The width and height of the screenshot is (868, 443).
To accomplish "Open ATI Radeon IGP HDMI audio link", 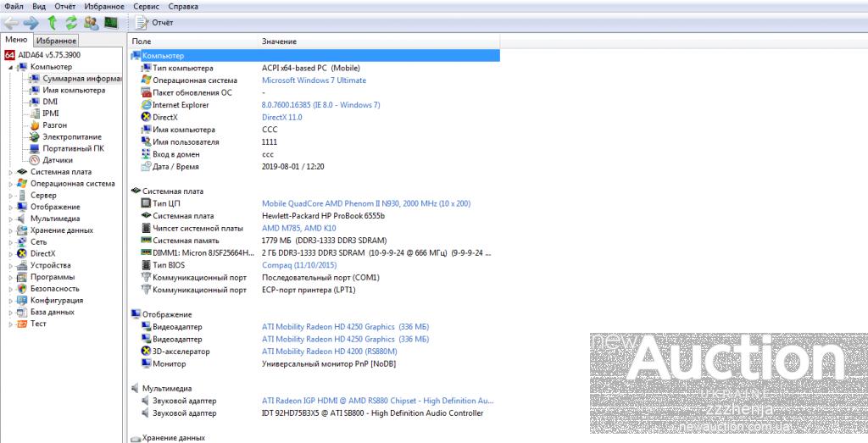I will pyautogui.click(x=377, y=401).
